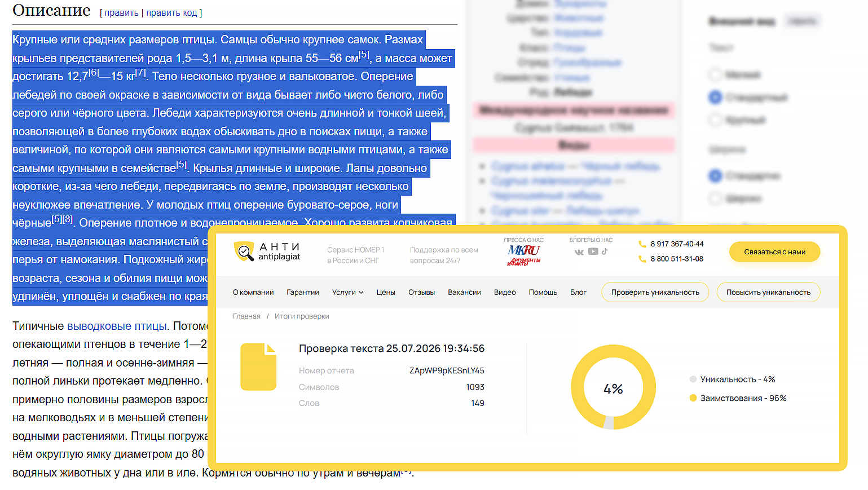
Task: Select the Крупный text size radio button
Action: [715, 120]
